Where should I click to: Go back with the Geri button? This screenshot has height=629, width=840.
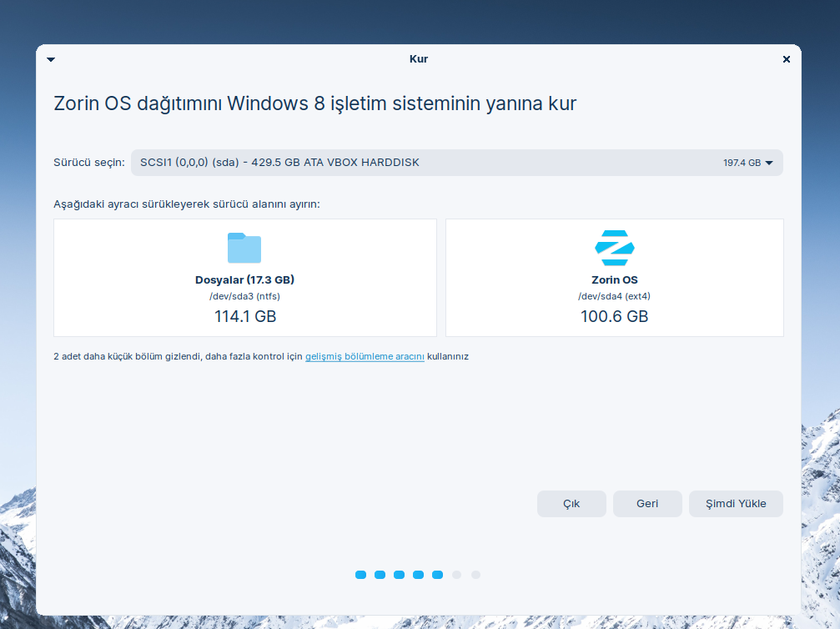coord(647,504)
